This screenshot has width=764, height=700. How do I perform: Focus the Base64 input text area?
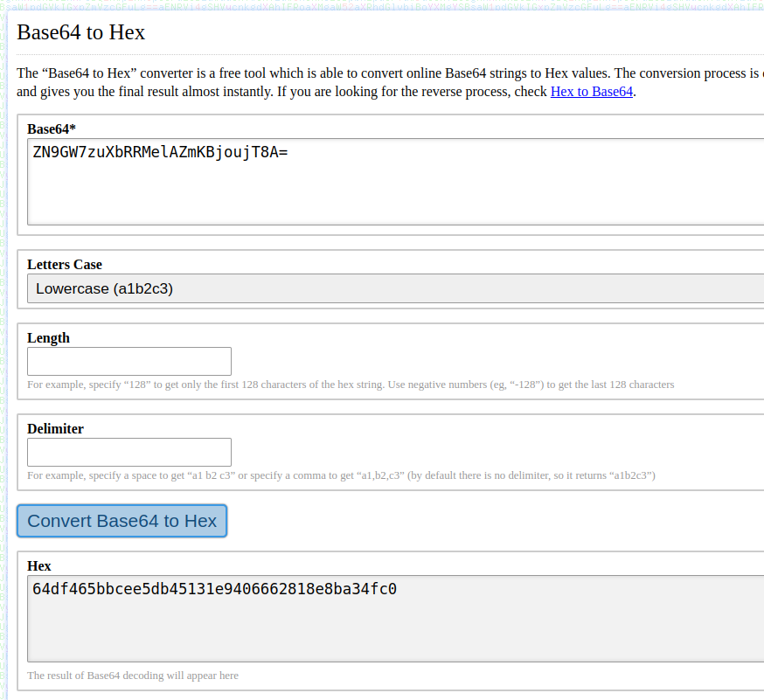pos(395,197)
